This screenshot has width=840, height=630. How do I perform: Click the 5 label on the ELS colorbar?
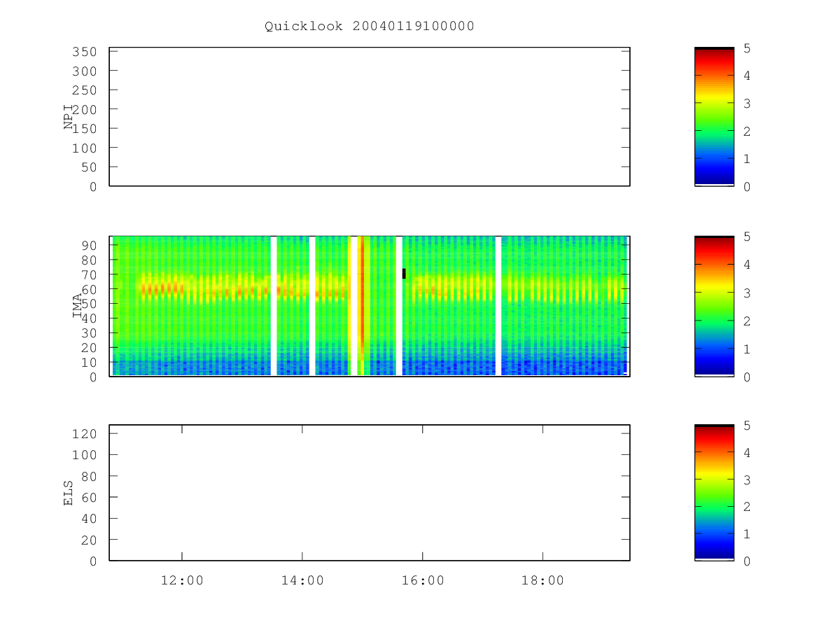[x=748, y=426]
